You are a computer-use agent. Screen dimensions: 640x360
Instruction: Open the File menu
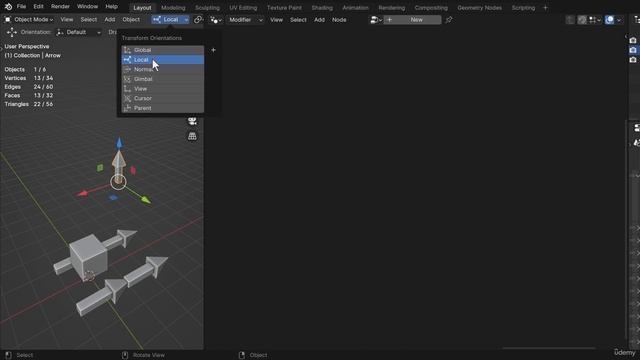coord(21,7)
